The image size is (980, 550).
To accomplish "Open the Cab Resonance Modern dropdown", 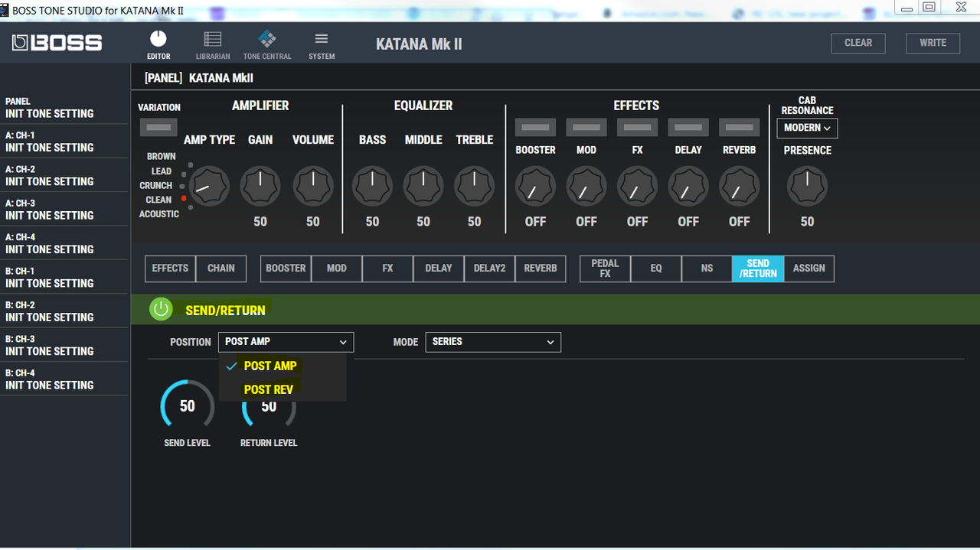I will [x=807, y=128].
